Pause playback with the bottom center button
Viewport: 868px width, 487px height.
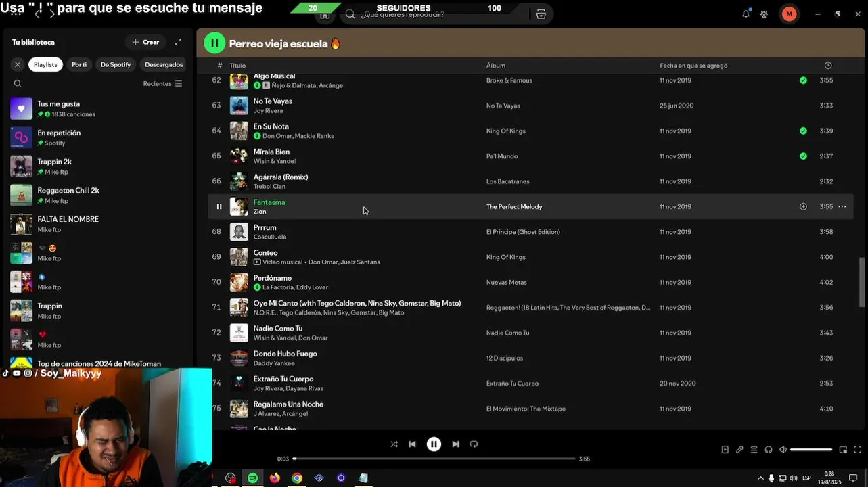434,444
